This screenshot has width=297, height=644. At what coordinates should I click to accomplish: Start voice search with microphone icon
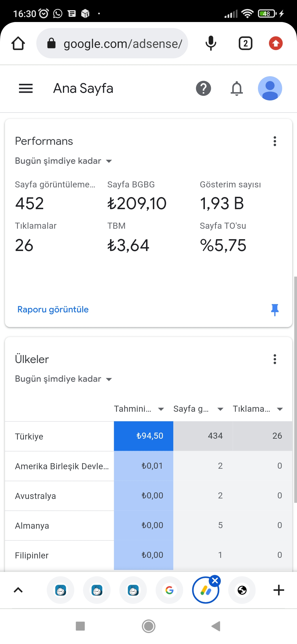211,43
